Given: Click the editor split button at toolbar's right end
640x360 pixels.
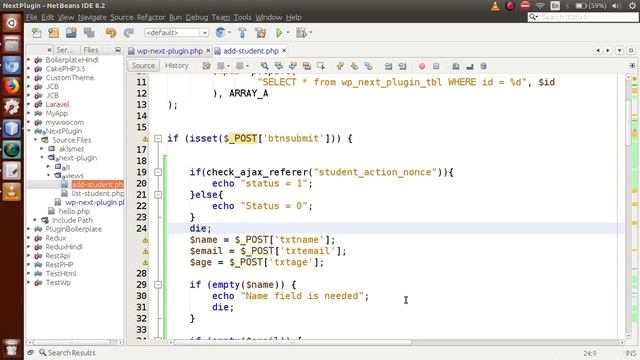Looking at the screenshot, I should pyautogui.click(x=632, y=66).
